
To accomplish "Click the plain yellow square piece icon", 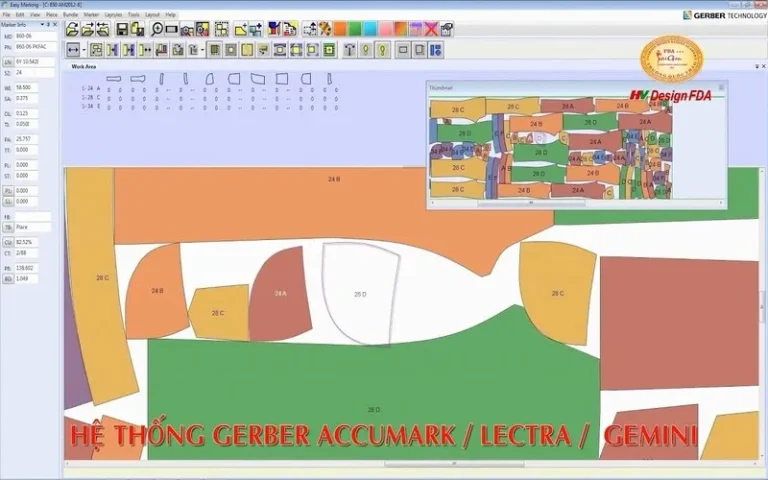I will (247, 50).
